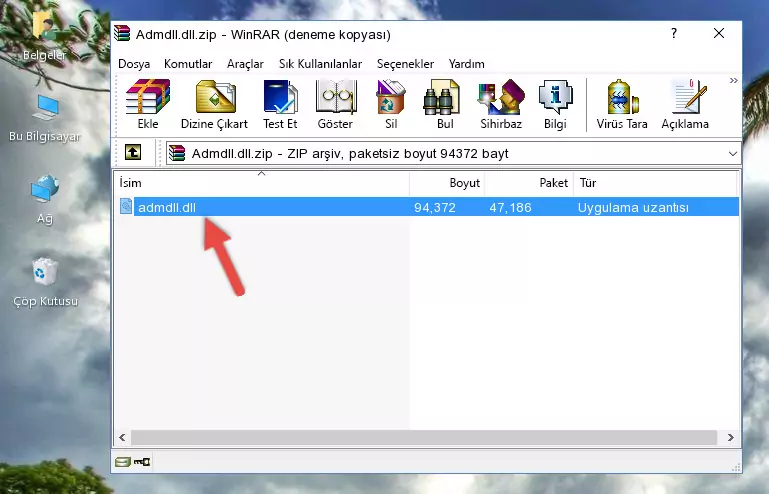Click the help question mark button

click(674, 33)
